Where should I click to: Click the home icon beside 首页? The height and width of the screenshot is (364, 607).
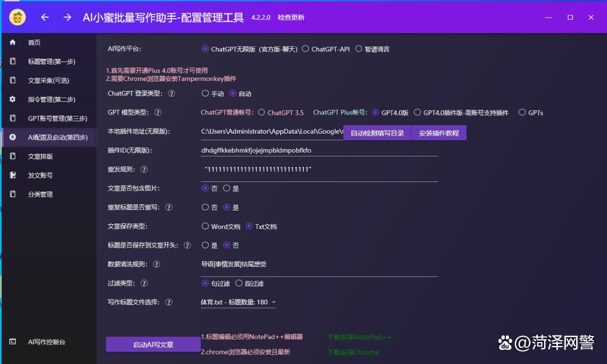(13, 42)
